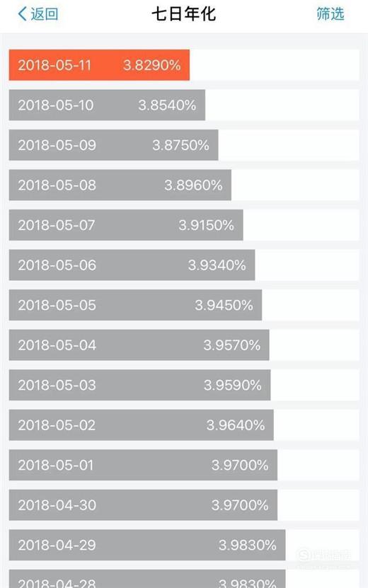The image size is (368, 588).
Task: Click empty white area beside 2018-05-11 bar
Action: (x=274, y=65)
